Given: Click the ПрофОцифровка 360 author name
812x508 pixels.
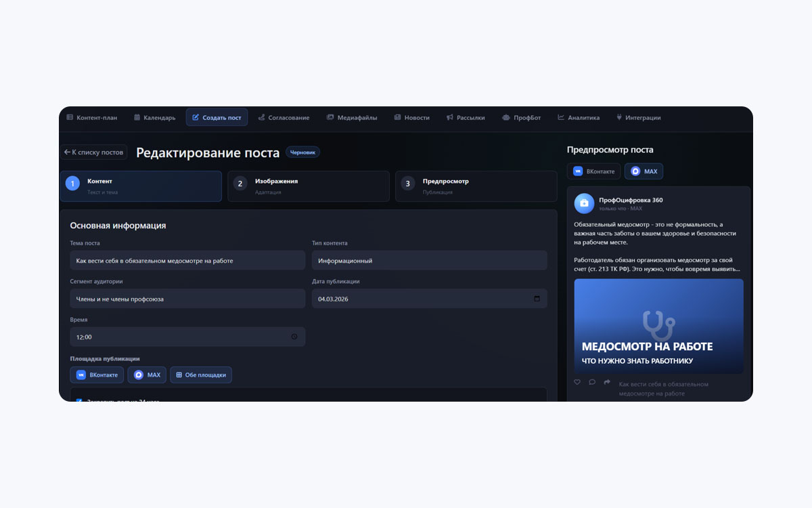Looking at the screenshot, I should click(631, 200).
